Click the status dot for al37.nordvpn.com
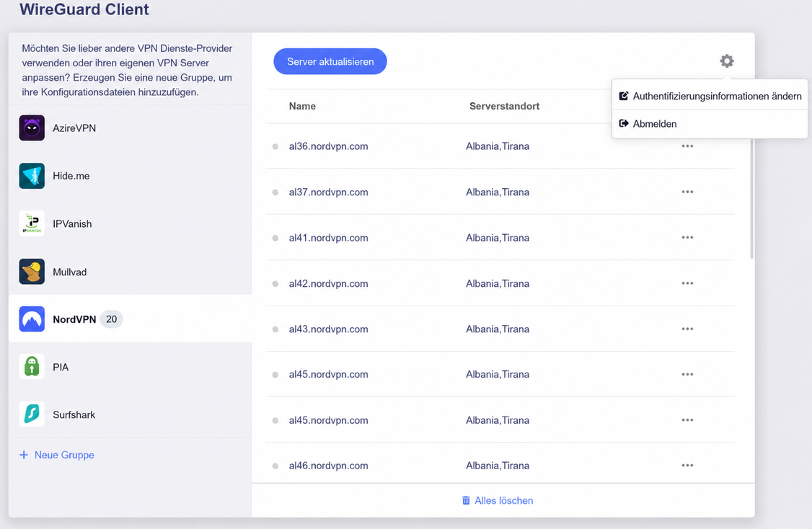Image resolution: width=812 pixels, height=529 pixels. click(275, 192)
